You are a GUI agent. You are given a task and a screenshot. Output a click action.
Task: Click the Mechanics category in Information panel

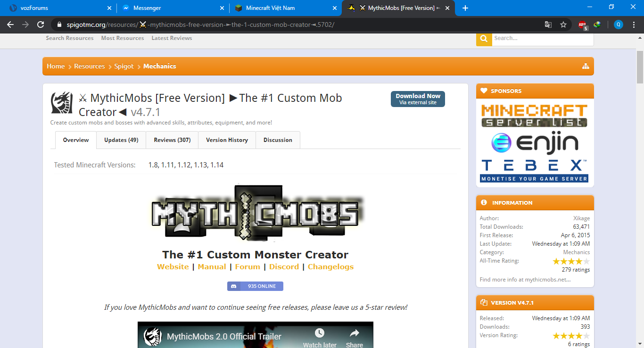(577, 252)
